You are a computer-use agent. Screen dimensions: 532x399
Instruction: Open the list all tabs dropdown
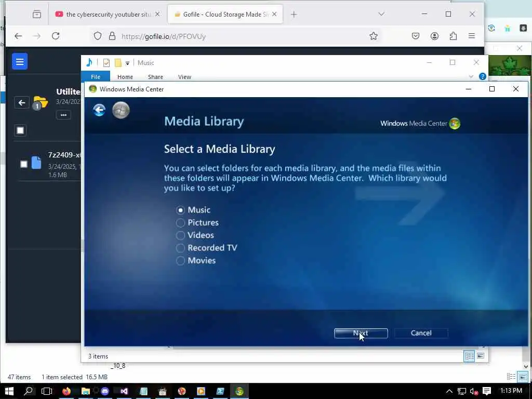(381, 14)
